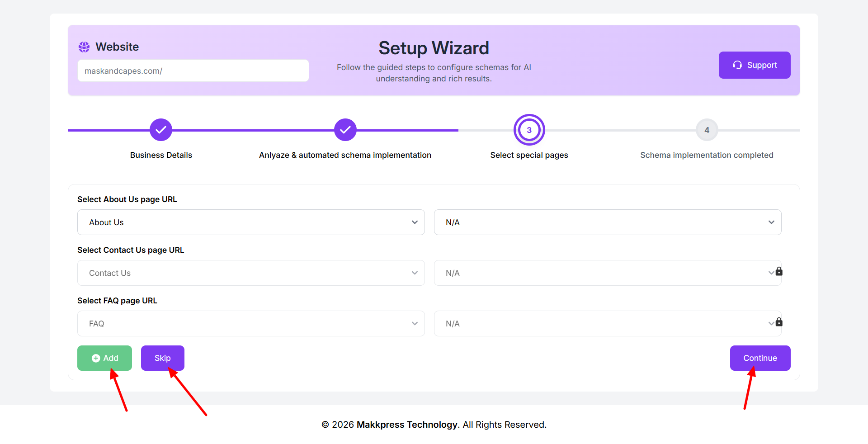Open the FAQ page dropdown
Image resolution: width=868 pixels, height=444 pixels.
click(251, 324)
